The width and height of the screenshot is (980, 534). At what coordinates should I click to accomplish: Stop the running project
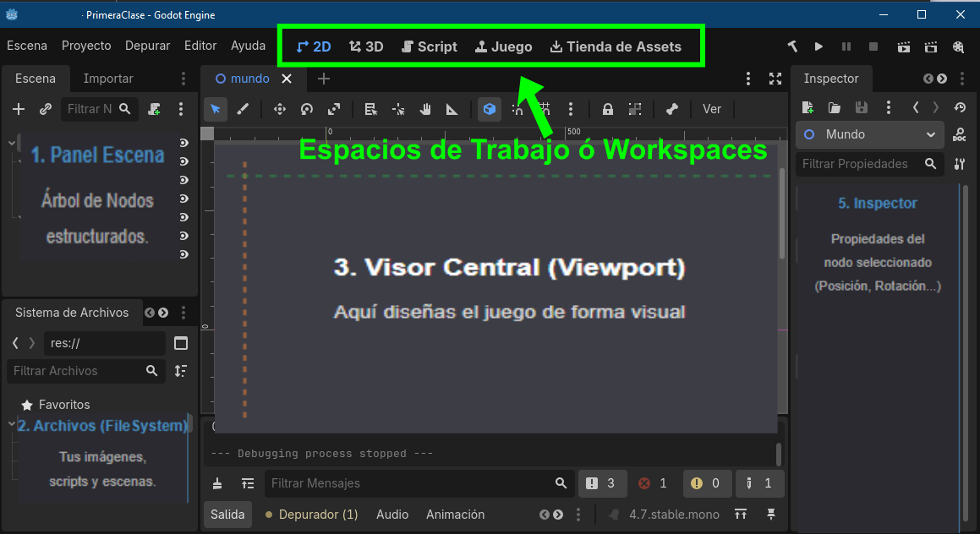pyautogui.click(x=873, y=46)
